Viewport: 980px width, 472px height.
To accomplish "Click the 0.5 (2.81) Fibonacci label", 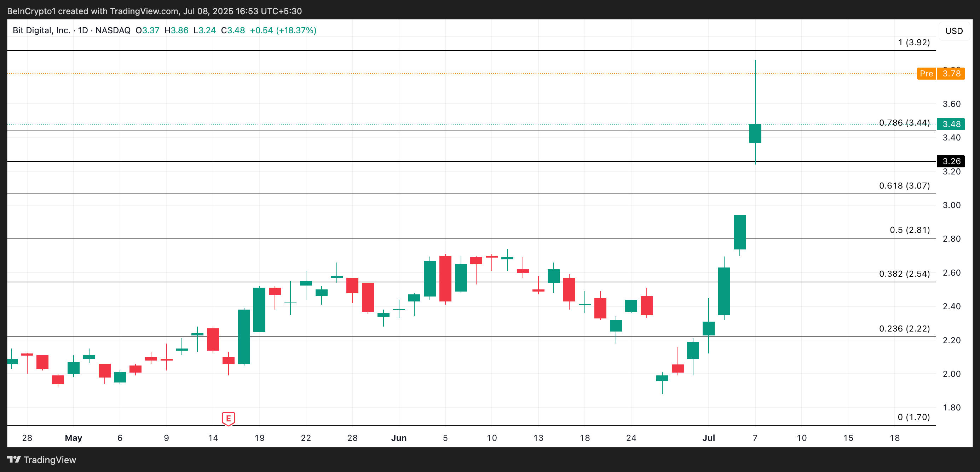I will [x=909, y=230].
